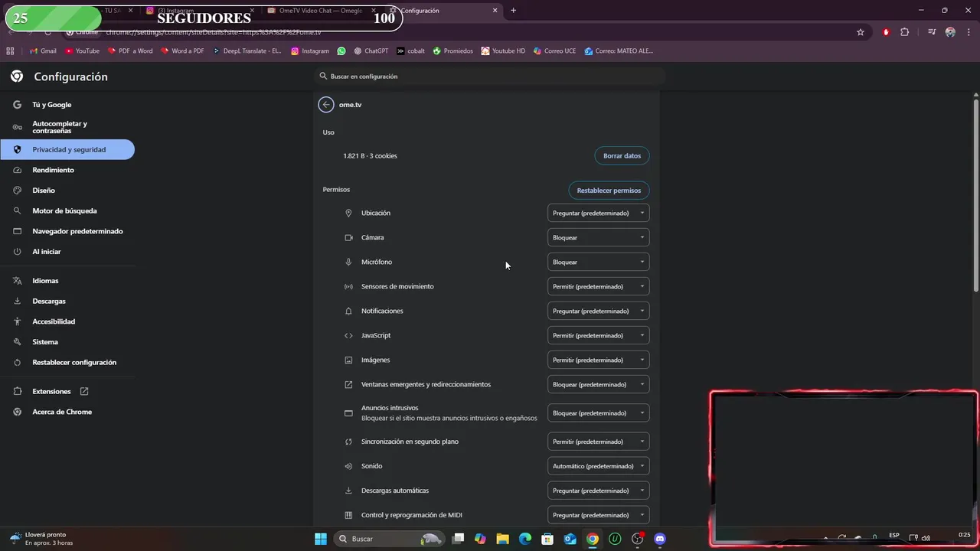
Task: Click the Sincronización en segundo plano icon
Action: coord(348,442)
